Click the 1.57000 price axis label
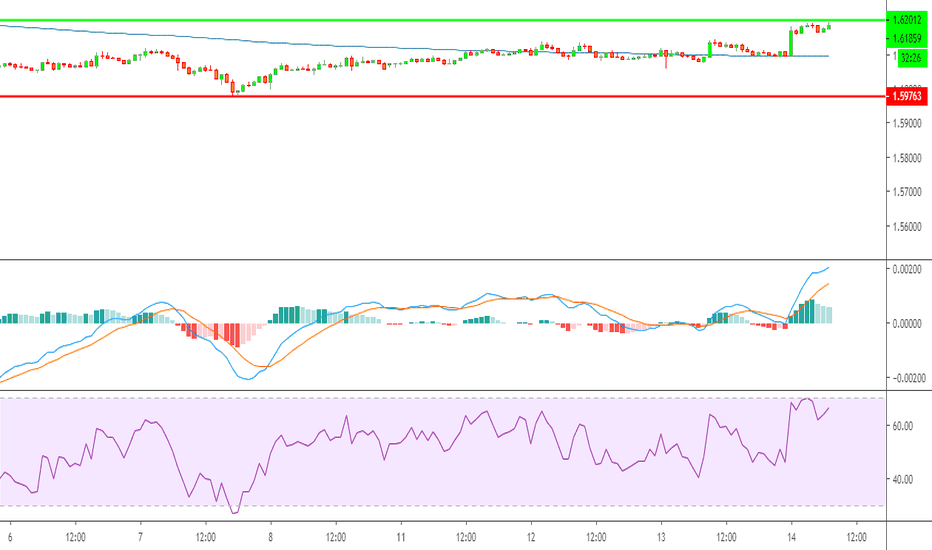932x550 pixels. tap(908, 192)
